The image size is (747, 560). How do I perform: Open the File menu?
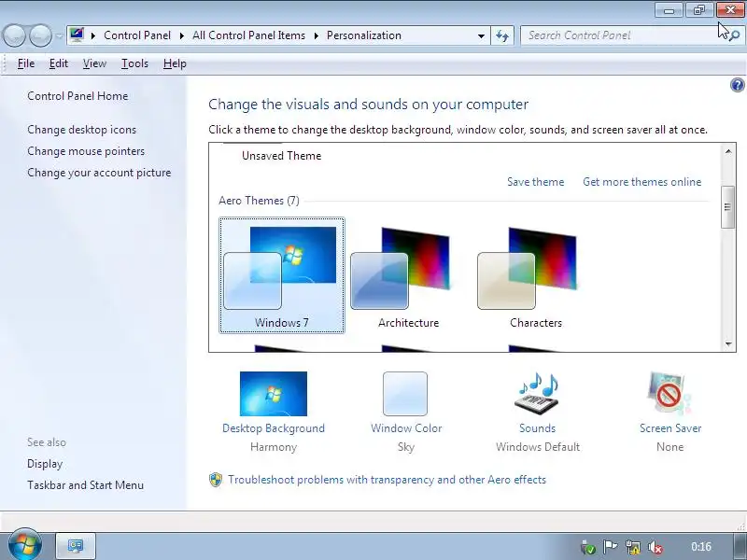(26, 63)
